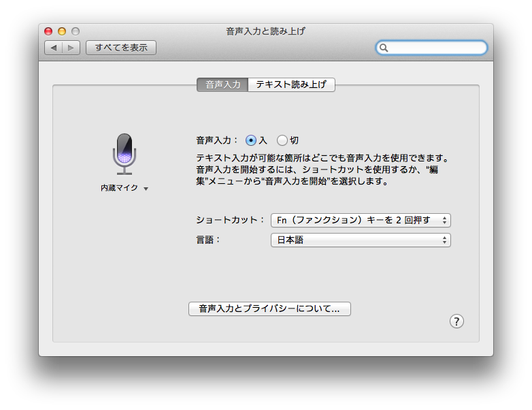Viewport: 532px width, 410px height.
Task: Turn off dictation with the 切 radio button
Action: coord(282,140)
